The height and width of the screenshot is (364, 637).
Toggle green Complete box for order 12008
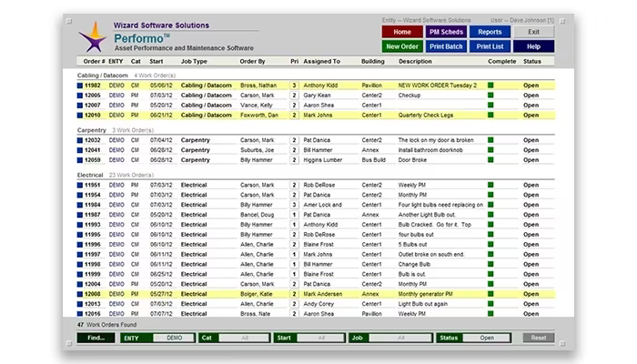(x=490, y=294)
